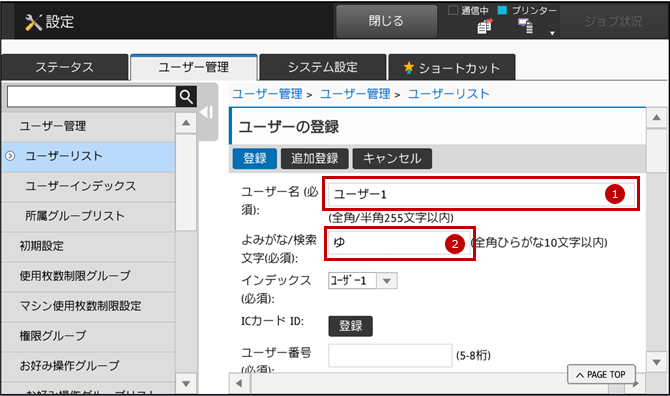The width and height of the screenshot is (670, 396).
Task: Open the ジョブ状況 button
Action: click(x=613, y=21)
